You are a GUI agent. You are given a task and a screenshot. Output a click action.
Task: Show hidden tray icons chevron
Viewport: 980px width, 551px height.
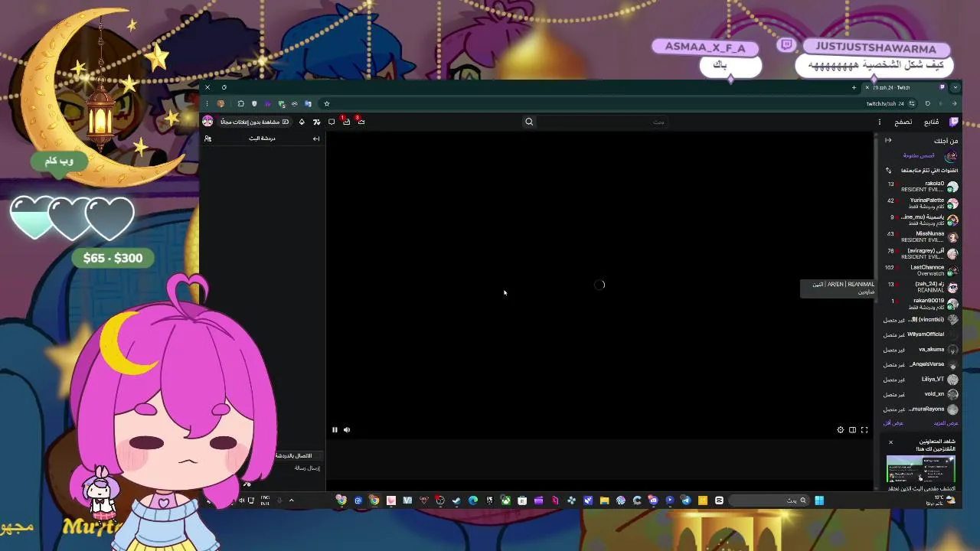click(291, 500)
